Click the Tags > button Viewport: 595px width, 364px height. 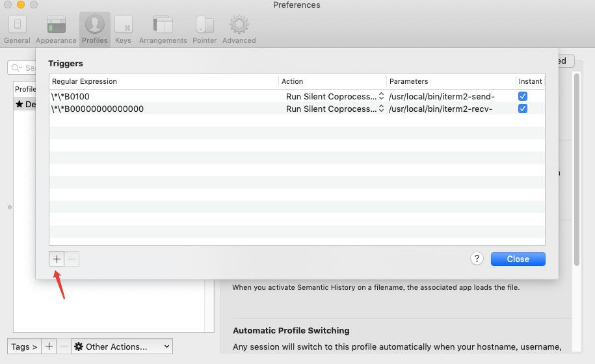click(x=24, y=346)
